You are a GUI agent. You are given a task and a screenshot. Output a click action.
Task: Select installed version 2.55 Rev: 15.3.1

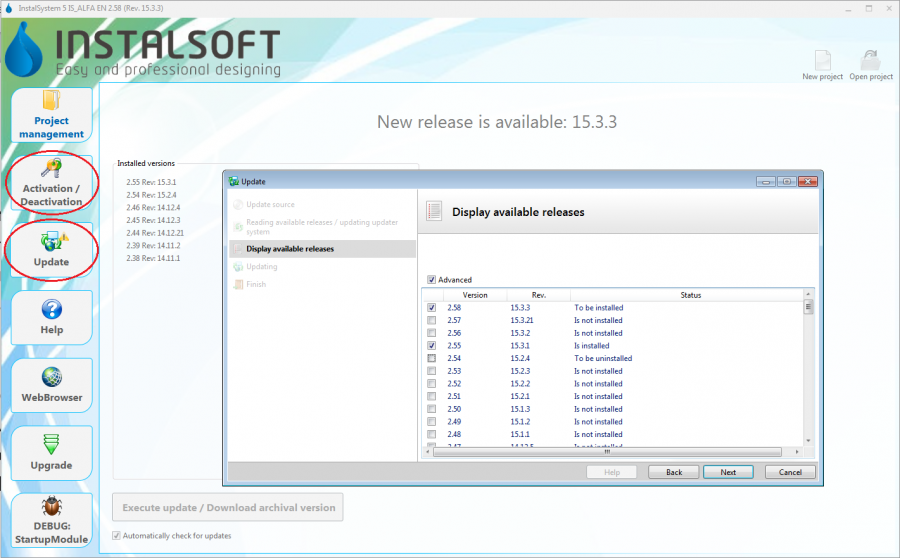(151, 182)
